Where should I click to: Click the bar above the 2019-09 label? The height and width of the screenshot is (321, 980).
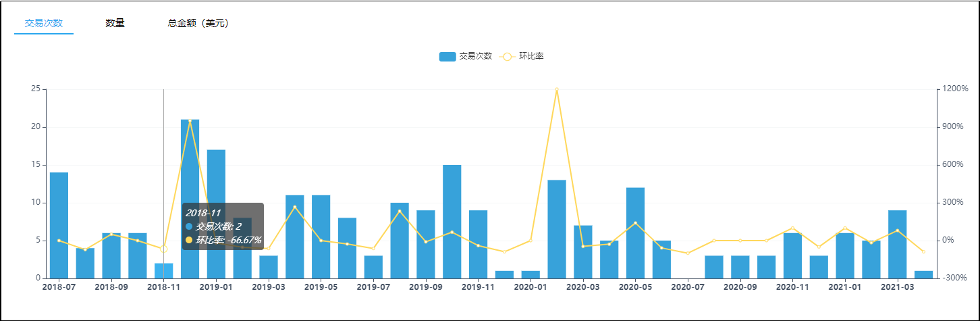(426, 244)
